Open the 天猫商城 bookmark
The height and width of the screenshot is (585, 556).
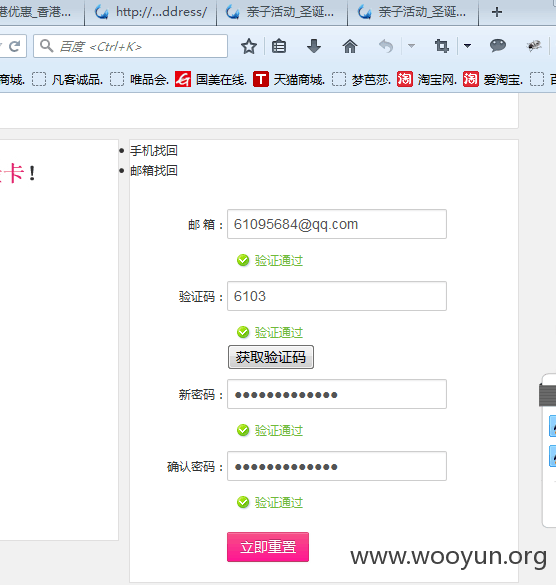[289, 79]
